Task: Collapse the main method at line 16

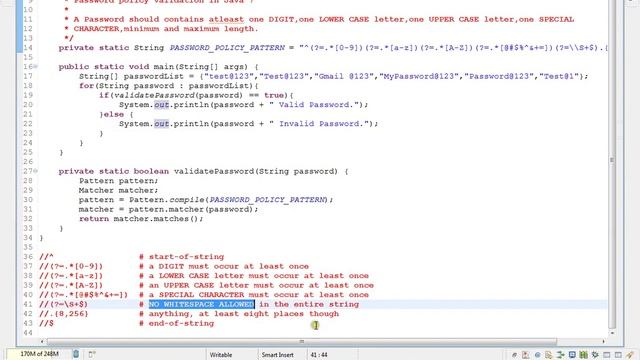Action: 36,67
